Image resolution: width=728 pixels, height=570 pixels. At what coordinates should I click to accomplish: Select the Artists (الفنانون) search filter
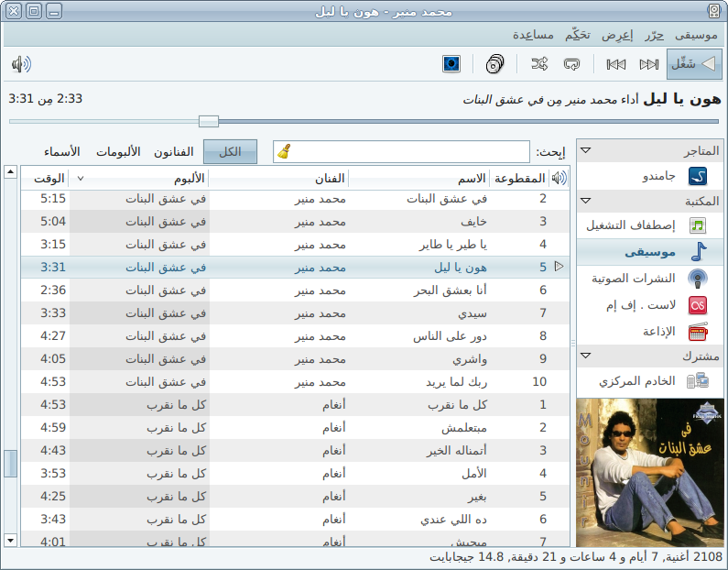pos(174,152)
